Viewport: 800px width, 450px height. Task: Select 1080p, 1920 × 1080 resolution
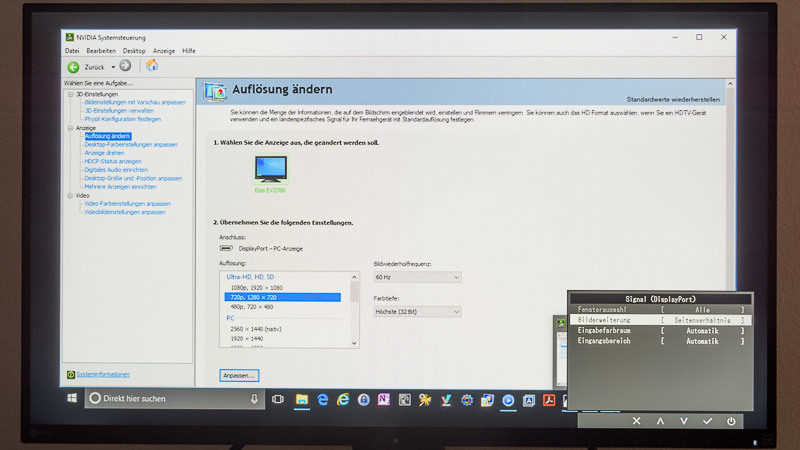[257, 288]
